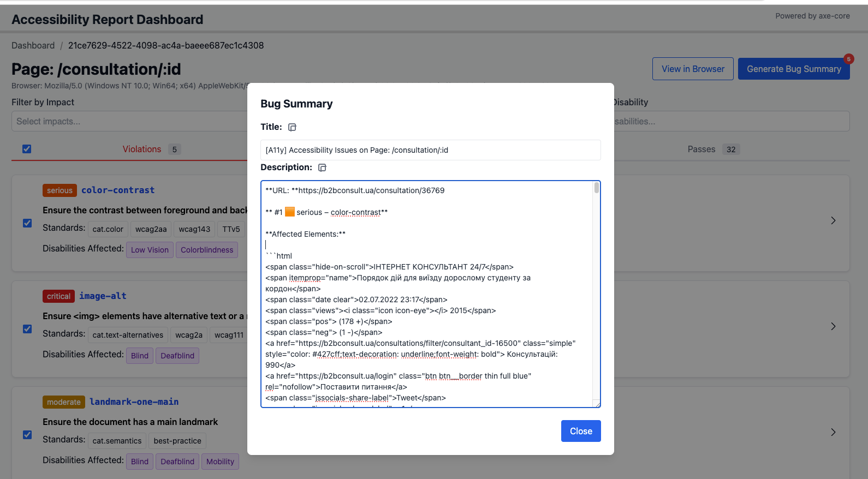Toggle the select-all Violations checkbox
Screen dimensions: 868x479
pos(27,149)
